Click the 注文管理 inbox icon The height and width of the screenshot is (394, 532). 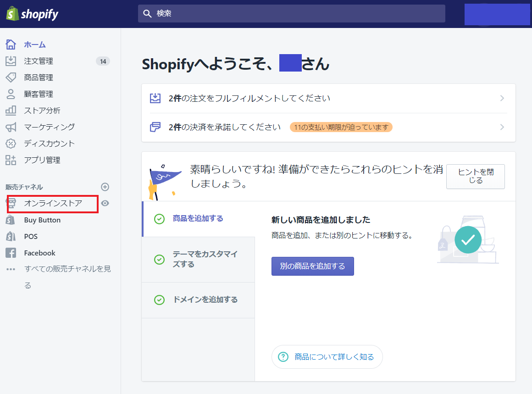coord(11,61)
